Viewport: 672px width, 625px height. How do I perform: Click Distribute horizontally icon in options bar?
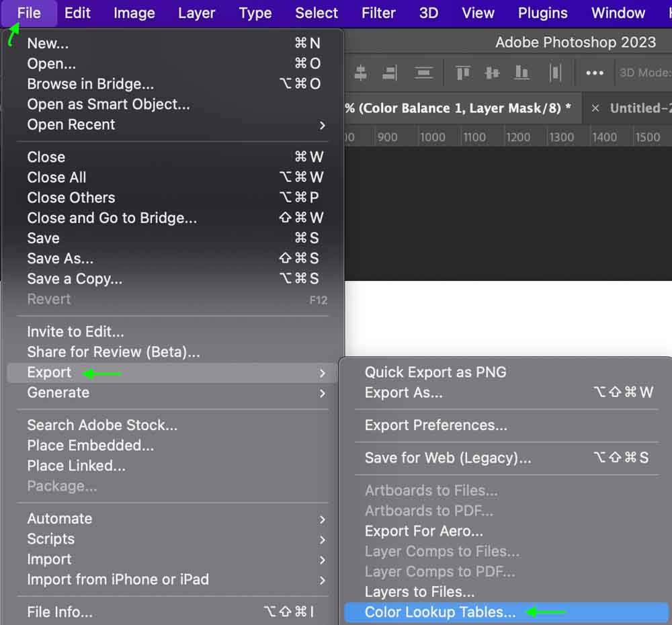click(x=555, y=73)
